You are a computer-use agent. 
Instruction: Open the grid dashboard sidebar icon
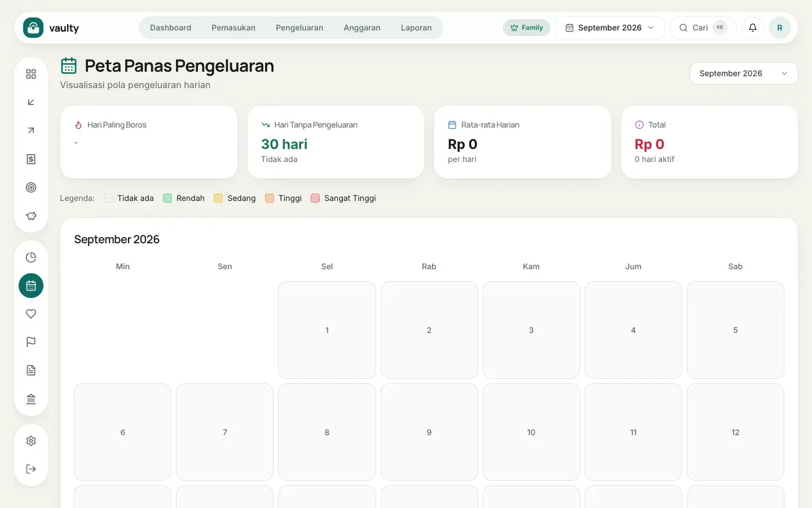31,74
